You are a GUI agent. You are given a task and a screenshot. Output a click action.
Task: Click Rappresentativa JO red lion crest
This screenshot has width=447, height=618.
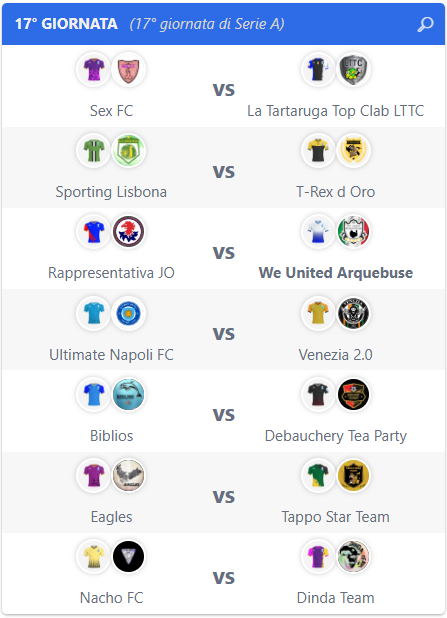[x=129, y=232]
